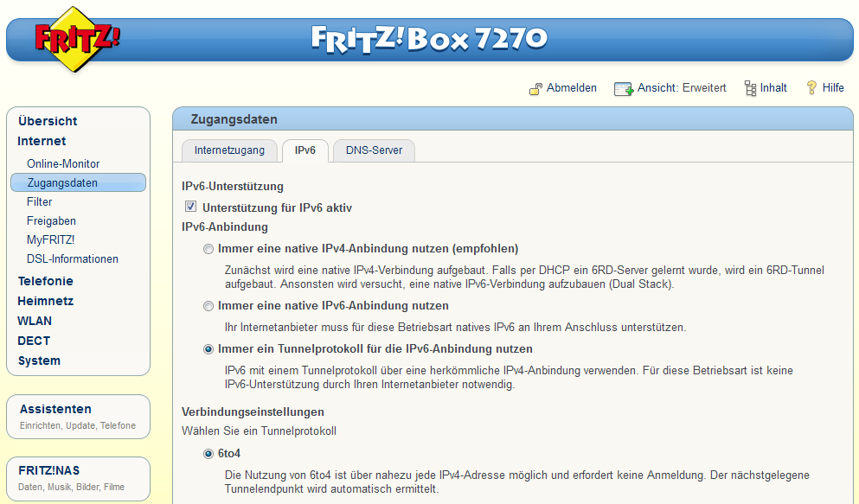Click 'Wählen Sie ein Tunnelprotokoll' text
Viewport: 859px width, 504px height.
coord(260,431)
